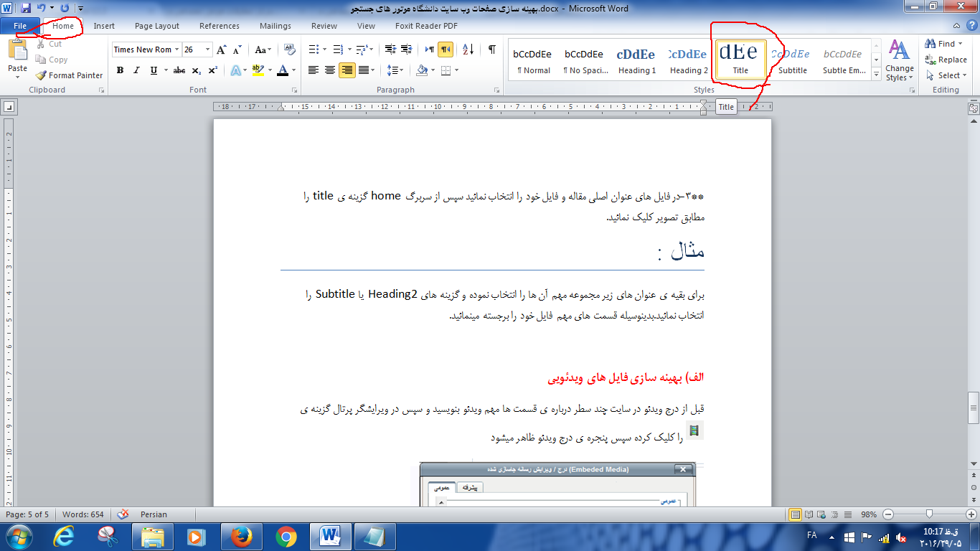Screen dimensions: 980x551
Task: Expand the Styles gallery More arrow
Action: [876, 73]
